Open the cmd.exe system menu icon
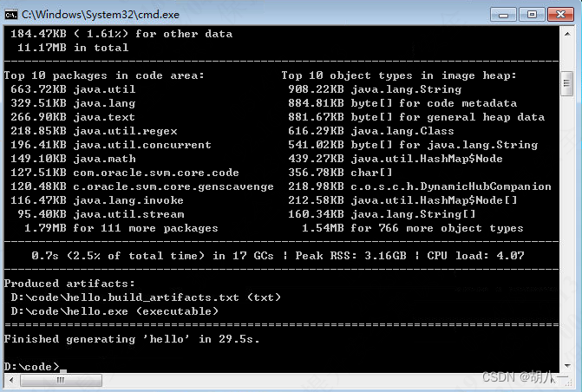The width and height of the screenshot is (582, 392). [10, 15]
